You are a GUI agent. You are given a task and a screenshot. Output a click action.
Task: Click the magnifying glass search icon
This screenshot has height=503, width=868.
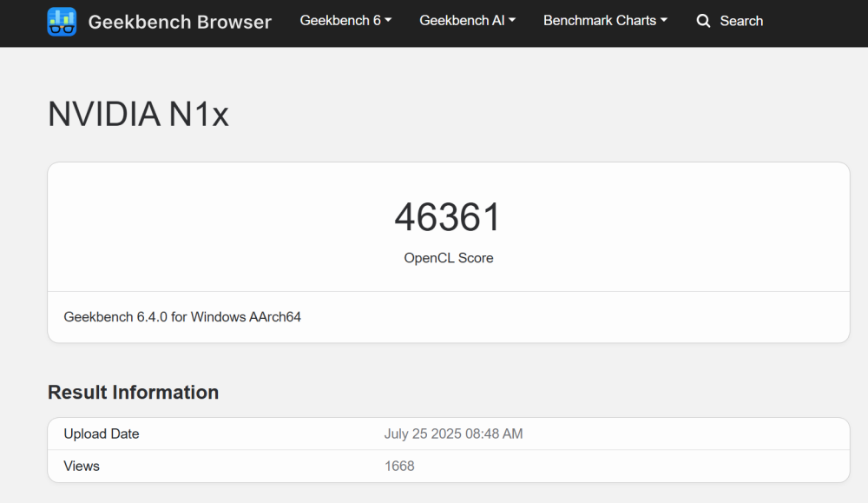(x=703, y=21)
